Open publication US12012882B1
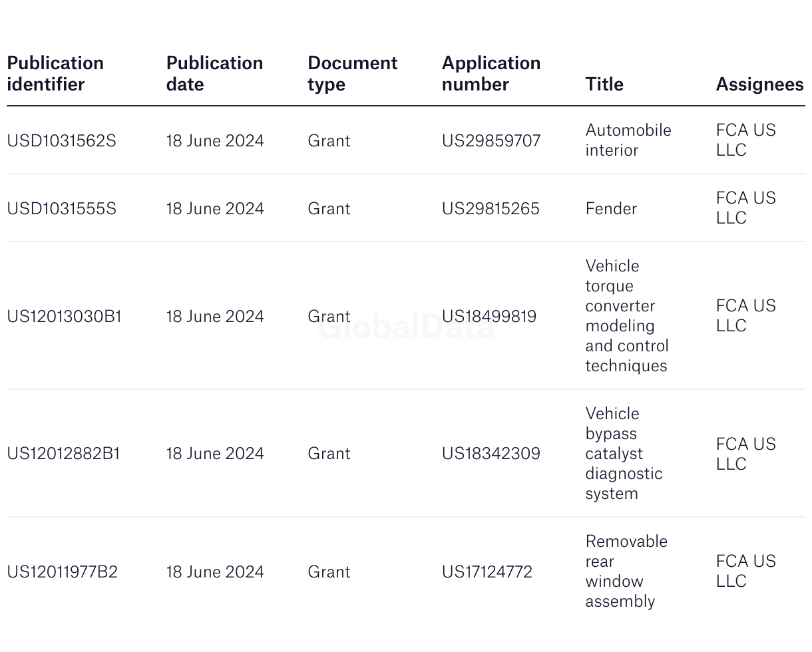The image size is (812, 652). pos(63,454)
